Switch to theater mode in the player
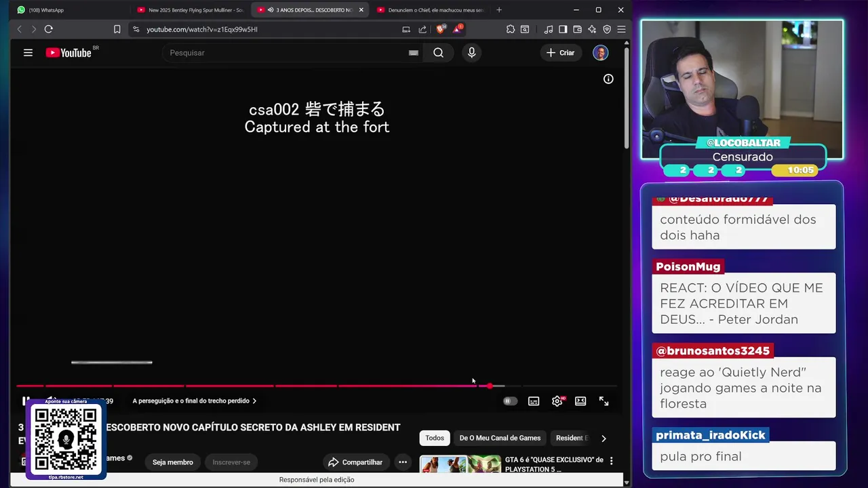The height and width of the screenshot is (488, 868). [x=580, y=401]
